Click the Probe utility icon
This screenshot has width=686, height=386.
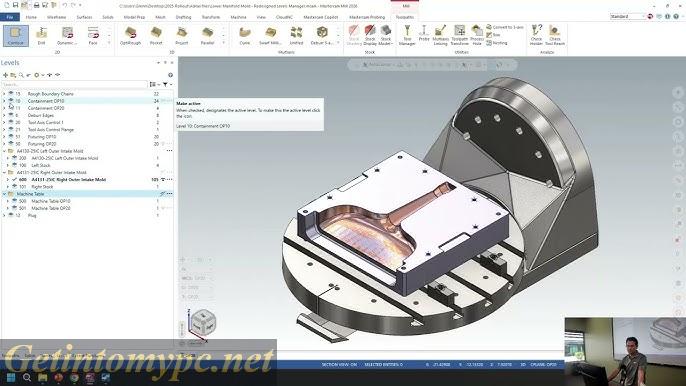pos(424,33)
